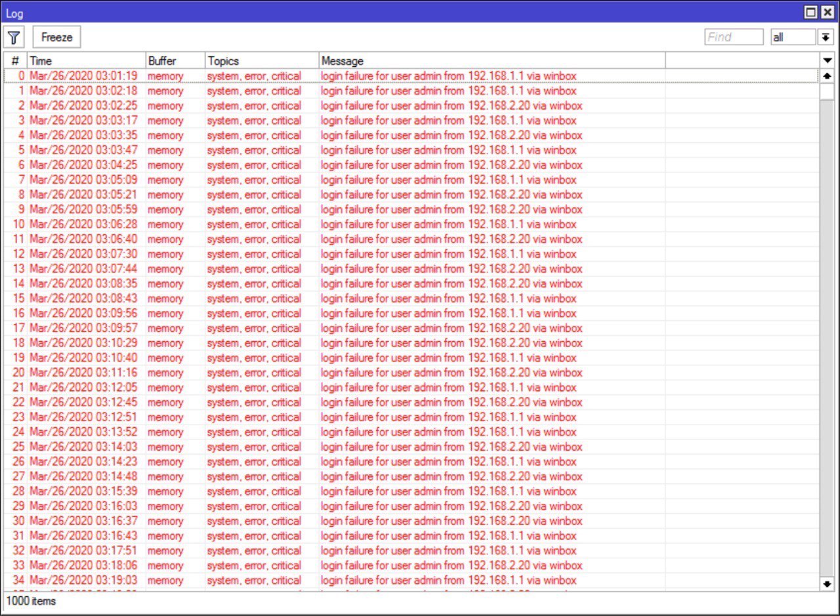Select log entry at 03:04:25

[x=411, y=165]
